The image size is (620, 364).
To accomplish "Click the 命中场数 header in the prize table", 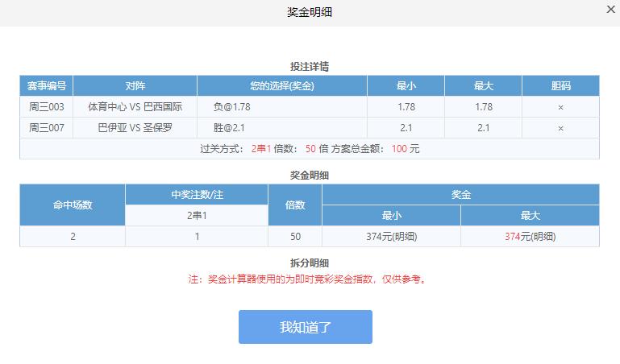I will coord(73,205).
